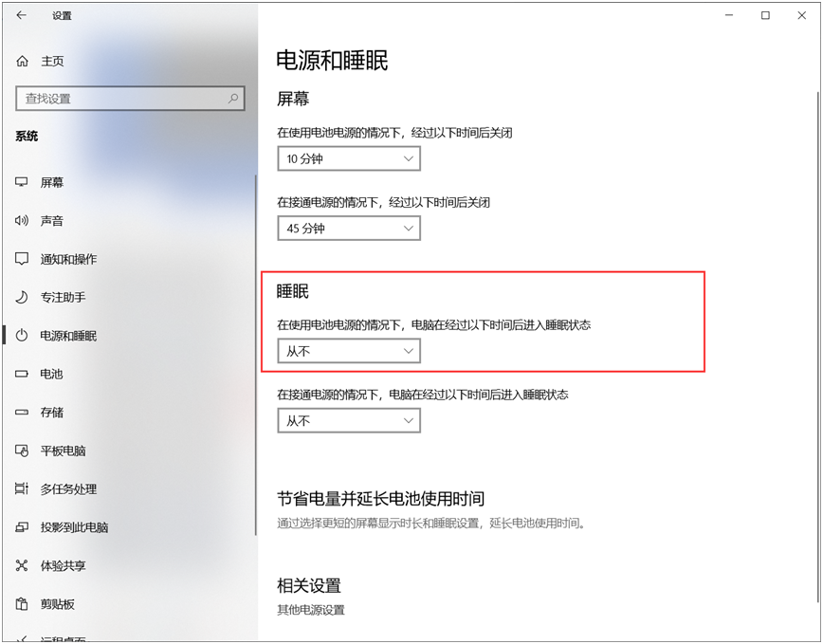823x644 pixels.
Task: Click the 系统 category label in sidebar
Action: (27, 137)
